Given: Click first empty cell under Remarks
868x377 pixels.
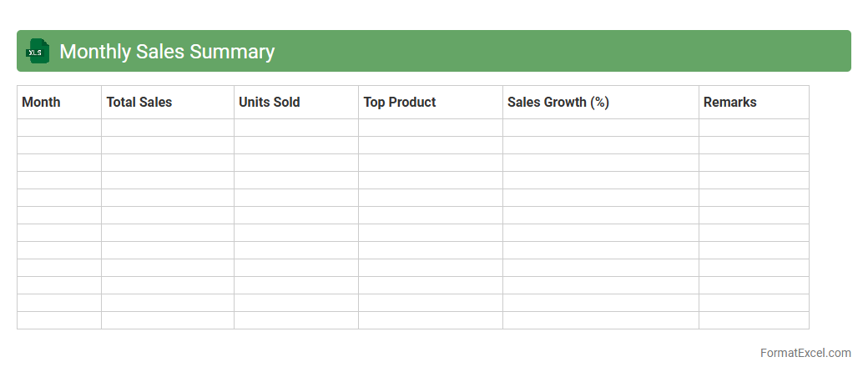Looking at the screenshot, I should coord(754,128).
